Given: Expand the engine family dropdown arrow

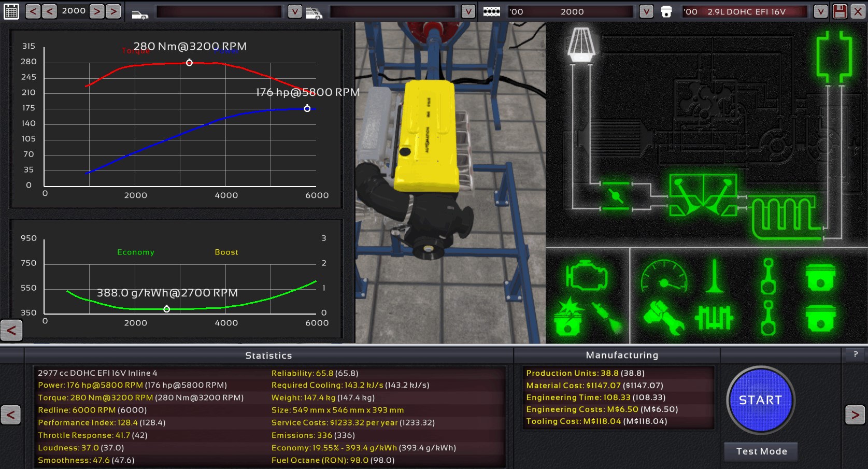Looking at the screenshot, I should pyautogui.click(x=646, y=11).
